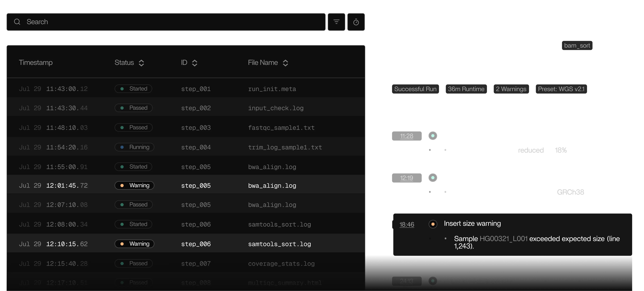Click the HG00321_L001 sample name
The image size is (644, 291).
(x=503, y=239)
